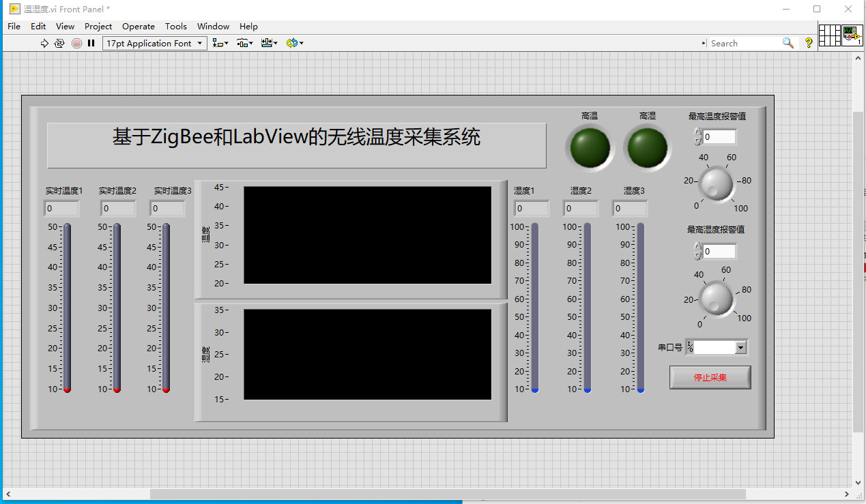866x504 pixels.
Task: Expand the search options arrow beside Search
Action: (703, 42)
